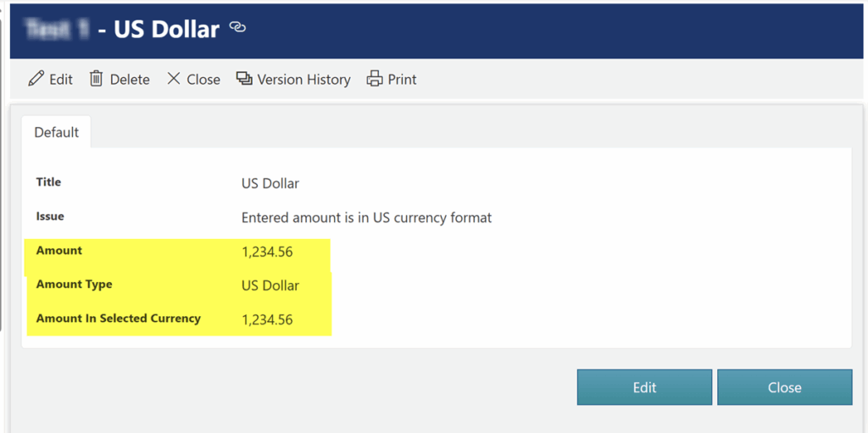
Task: Click the Print label in toolbar
Action: 402,80
